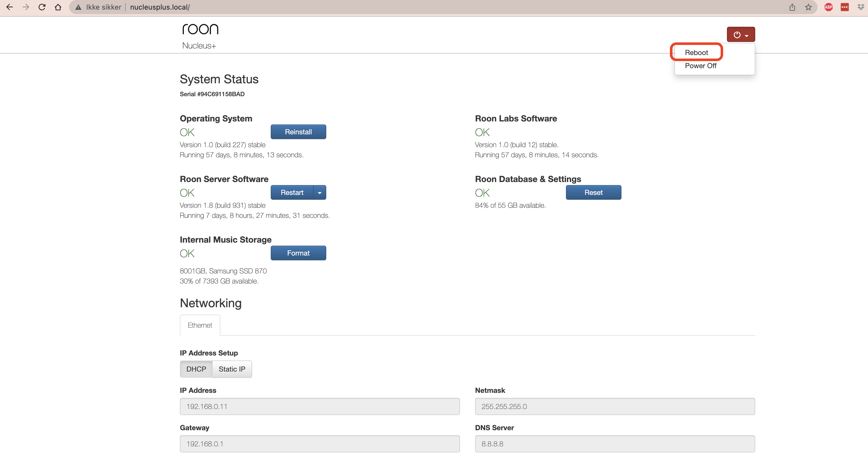Click Roon Labs Software OK status
The image size is (868, 462).
pyautogui.click(x=482, y=133)
